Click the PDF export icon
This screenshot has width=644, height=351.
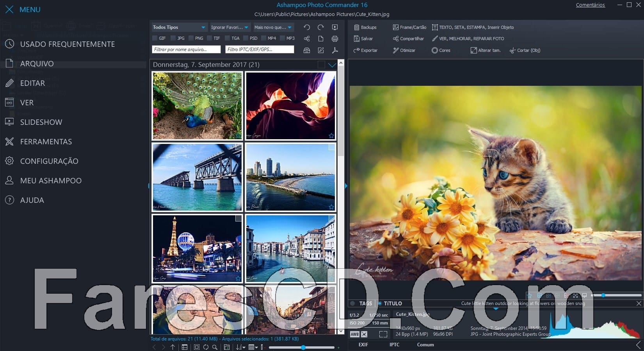click(335, 50)
